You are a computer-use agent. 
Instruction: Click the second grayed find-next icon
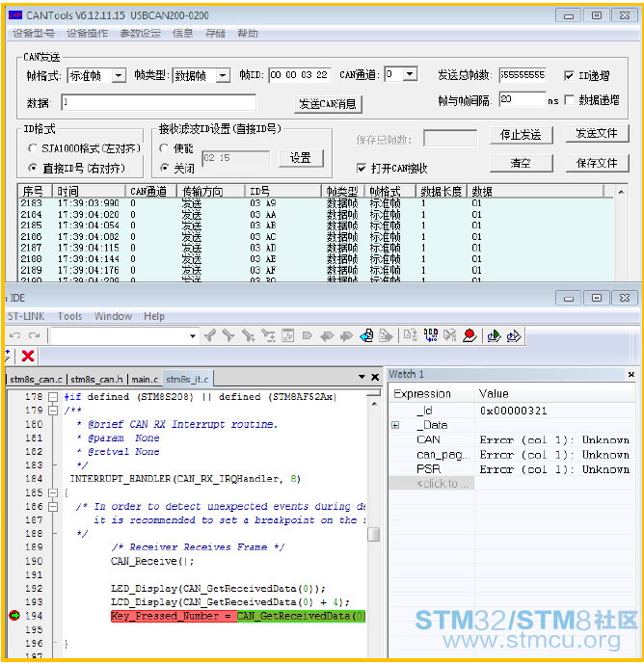(x=228, y=335)
